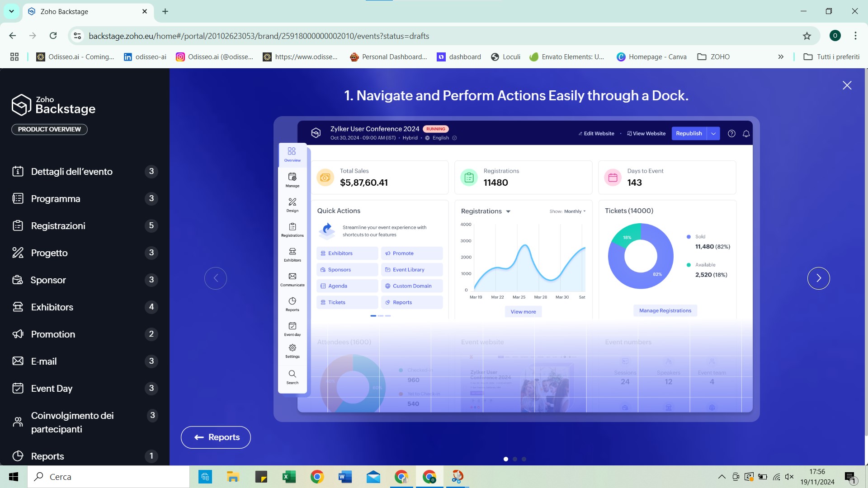Click the muted volume tray icon
The image size is (868, 488).
click(790, 477)
